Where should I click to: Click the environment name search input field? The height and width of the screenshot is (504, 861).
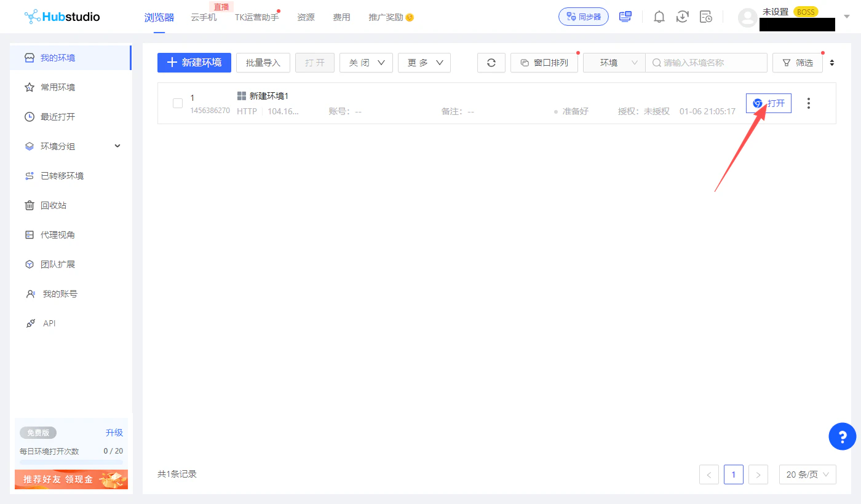tap(706, 62)
